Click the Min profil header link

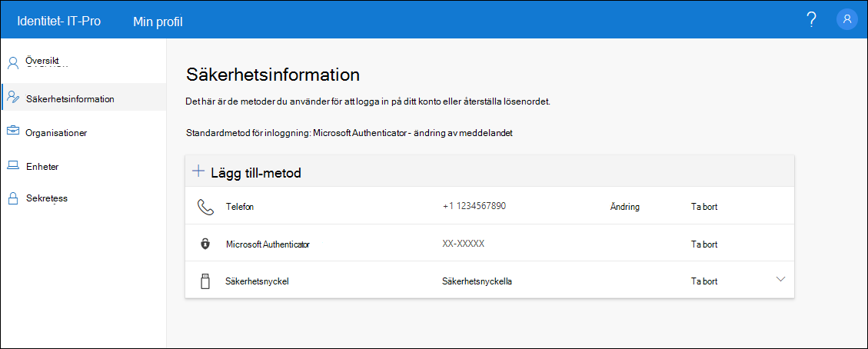point(158,21)
